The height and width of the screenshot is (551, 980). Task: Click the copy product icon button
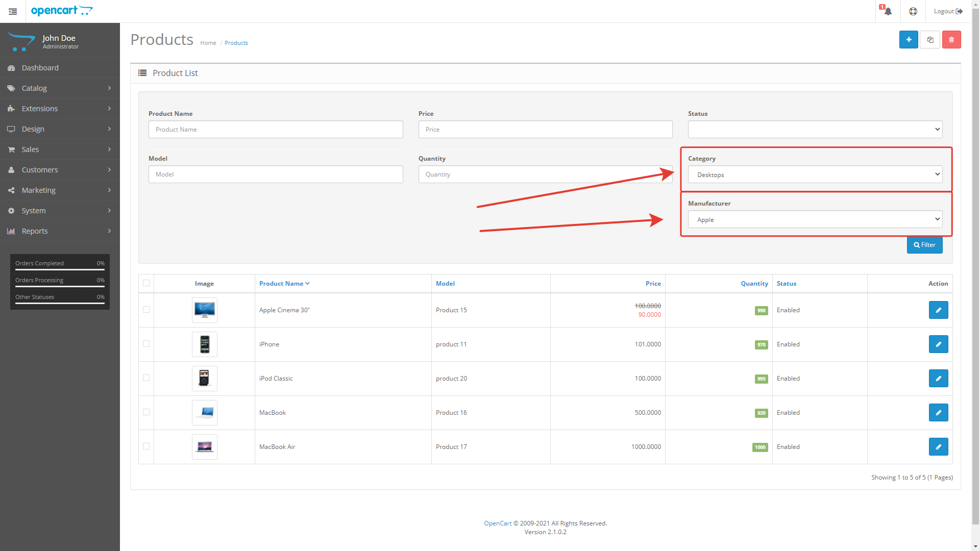(x=930, y=40)
